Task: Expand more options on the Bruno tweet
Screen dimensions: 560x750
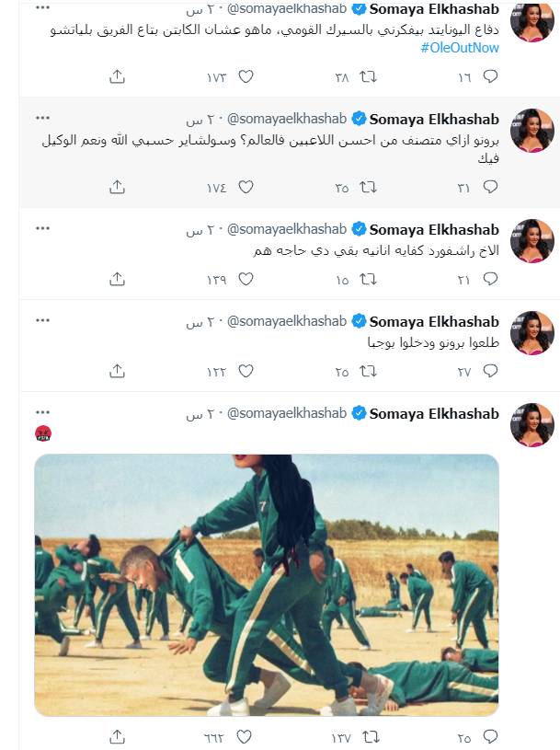Action: 42,119
